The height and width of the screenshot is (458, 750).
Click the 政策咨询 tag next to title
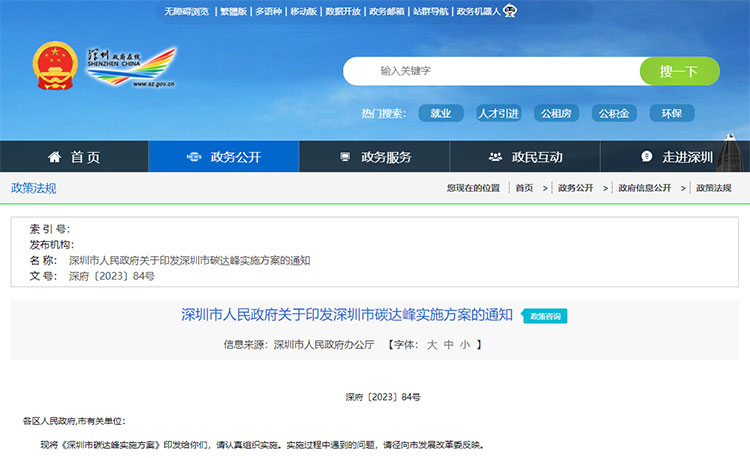(546, 316)
